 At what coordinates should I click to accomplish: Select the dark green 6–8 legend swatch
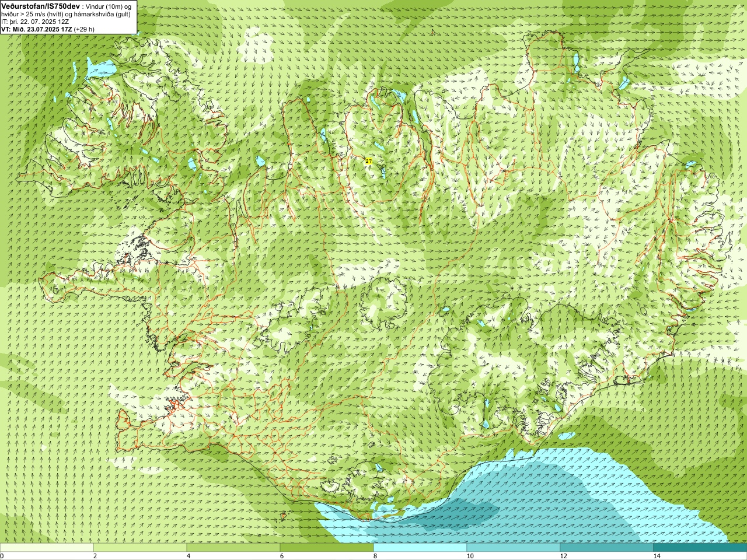(x=327, y=548)
